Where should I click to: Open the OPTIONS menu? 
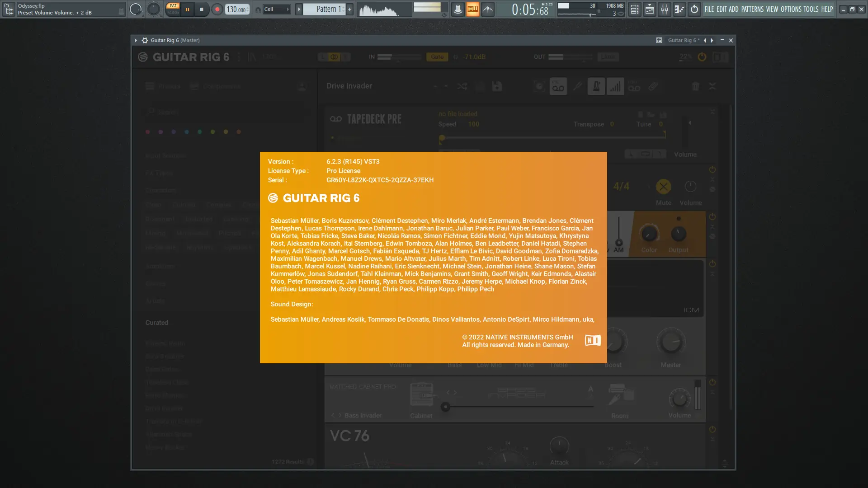(x=791, y=9)
